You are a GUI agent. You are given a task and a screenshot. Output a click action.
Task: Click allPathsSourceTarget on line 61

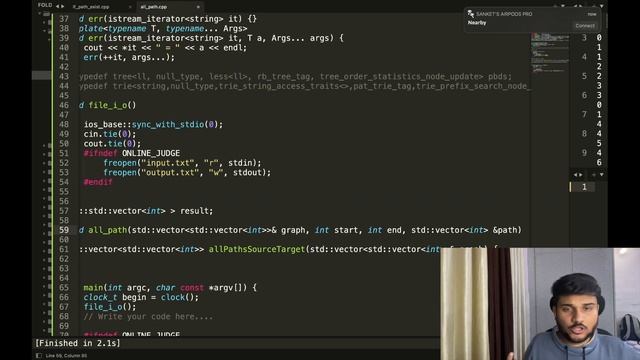tap(257, 249)
